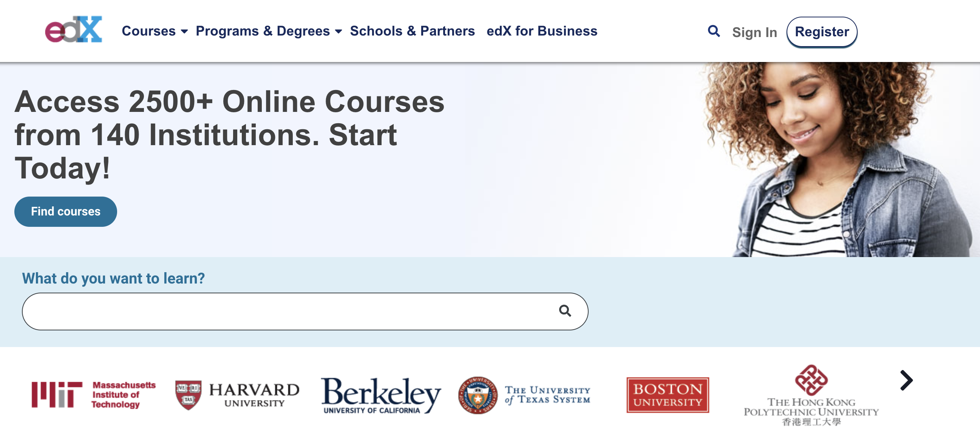Open the Boston University logo
The image size is (980, 437).
[x=668, y=395]
